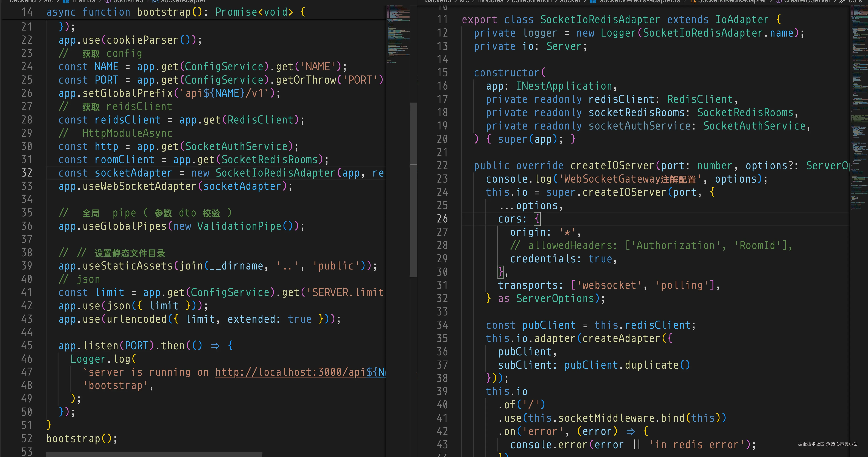Select the modules folder breadcrumb
The image size is (868, 457).
[x=490, y=1]
